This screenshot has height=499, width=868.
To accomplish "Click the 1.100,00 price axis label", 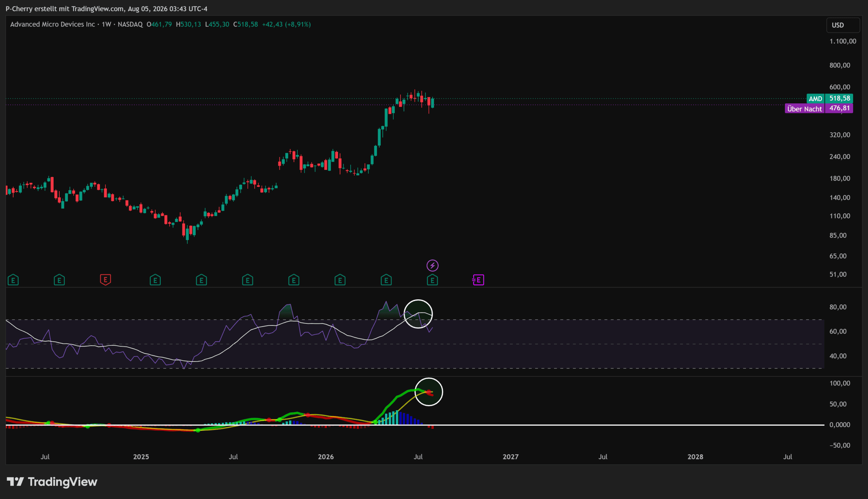I will (x=843, y=41).
